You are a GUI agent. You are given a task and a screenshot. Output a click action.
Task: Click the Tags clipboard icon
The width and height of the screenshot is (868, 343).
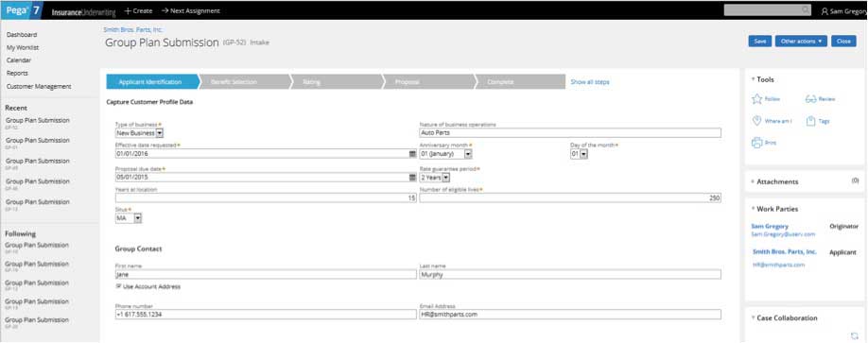click(x=810, y=121)
